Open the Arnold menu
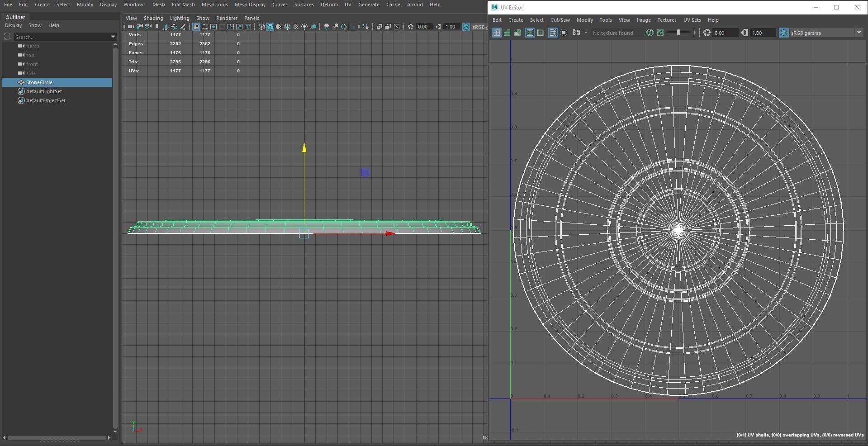Image resolution: width=868 pixels, height=446 pixels. [415, 5]
